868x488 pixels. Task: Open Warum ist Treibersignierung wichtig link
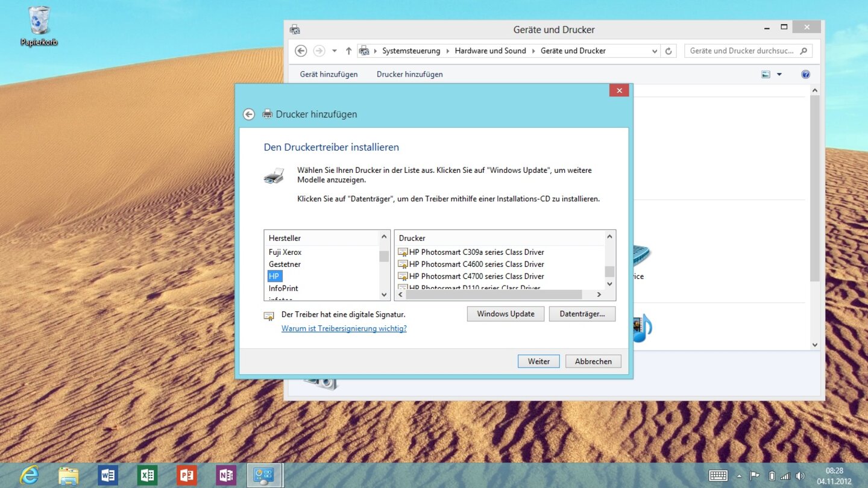[x=344, y=329]
